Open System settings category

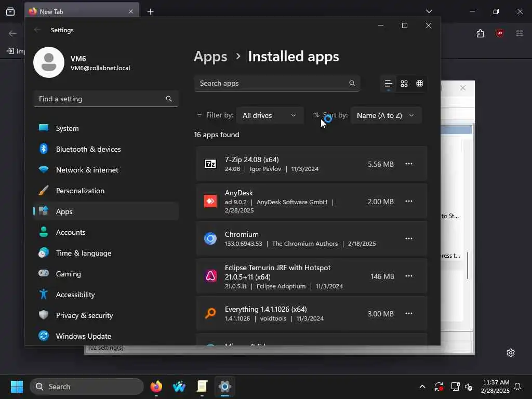point(106,128)
